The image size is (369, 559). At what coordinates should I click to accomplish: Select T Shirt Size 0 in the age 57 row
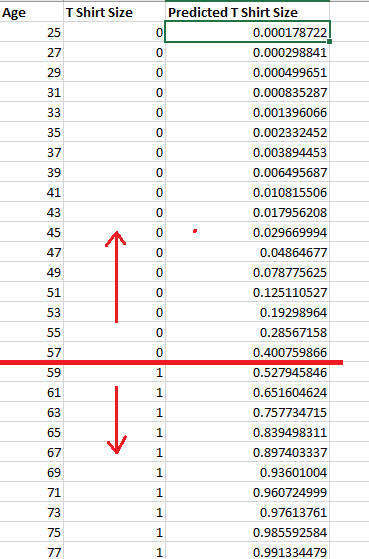[114, 352]
